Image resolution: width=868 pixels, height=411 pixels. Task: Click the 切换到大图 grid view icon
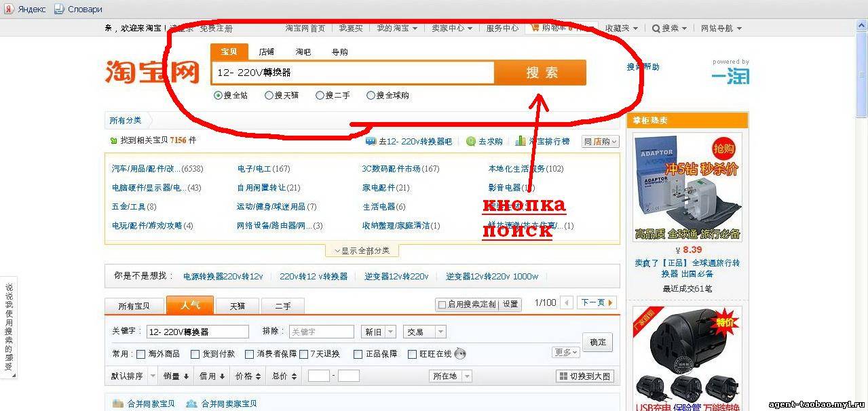pyautogui.click(x=563, y=376)
